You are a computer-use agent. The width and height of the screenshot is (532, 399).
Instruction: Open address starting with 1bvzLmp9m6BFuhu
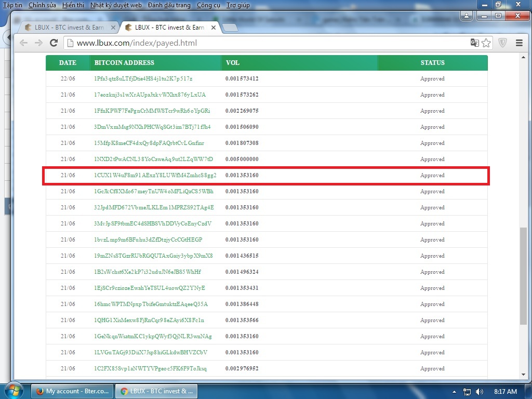(148, 240)
